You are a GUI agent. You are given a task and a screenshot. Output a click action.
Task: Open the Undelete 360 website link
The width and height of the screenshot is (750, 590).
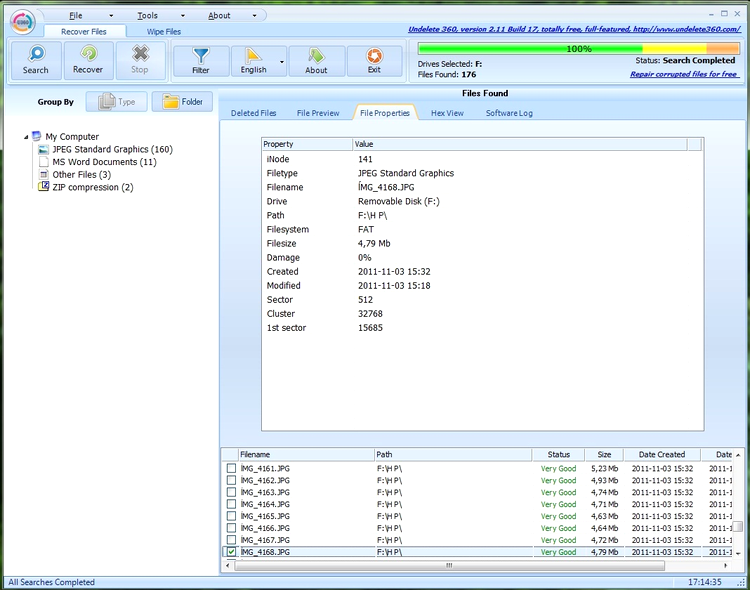pos(574,29)
